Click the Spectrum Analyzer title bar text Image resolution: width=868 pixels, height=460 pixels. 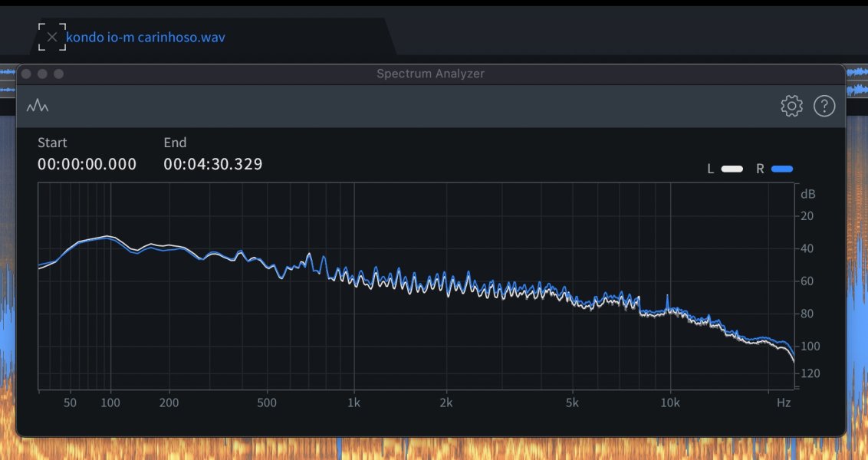pyautogui.click(x=430, y=74)
